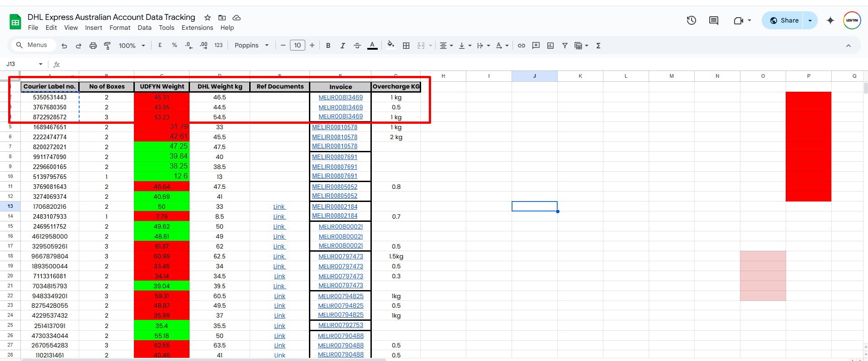Open the View menu

point(71,28)
